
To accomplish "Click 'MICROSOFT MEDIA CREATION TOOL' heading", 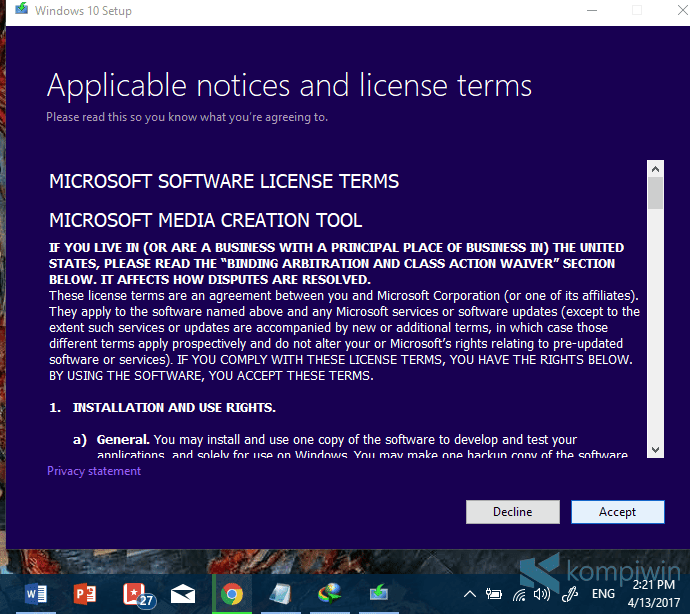I will [x=206, y=220].
